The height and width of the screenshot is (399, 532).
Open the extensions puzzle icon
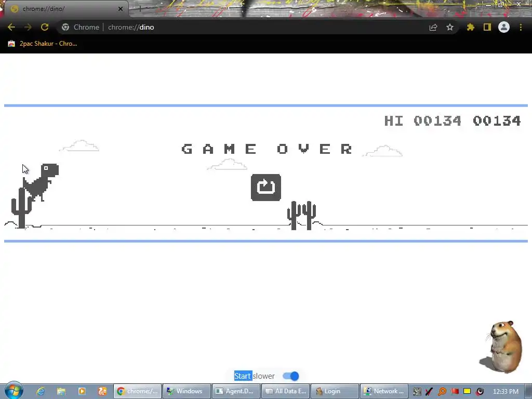(470, 27)
